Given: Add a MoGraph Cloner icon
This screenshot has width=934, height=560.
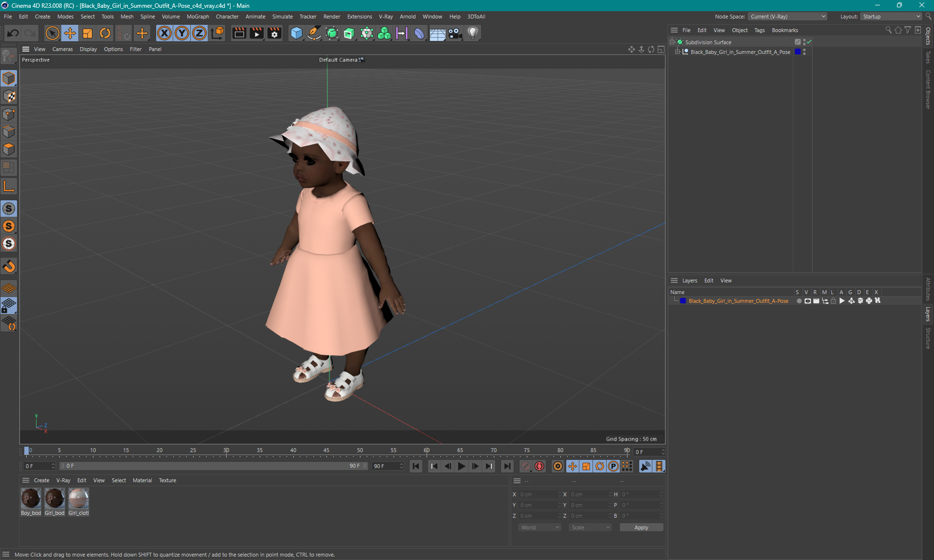Looking at the screenshot, I should (384, 33).
